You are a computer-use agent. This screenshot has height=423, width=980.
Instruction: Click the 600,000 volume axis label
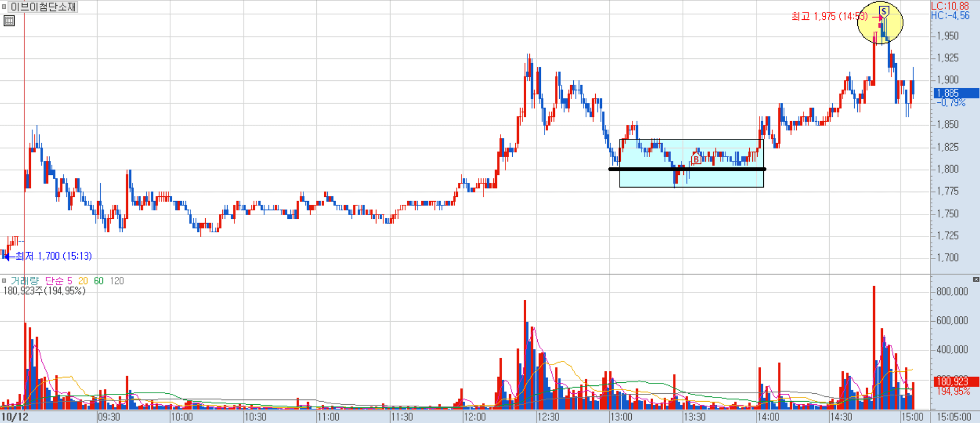pyautogui.click(x=952, y=320)
